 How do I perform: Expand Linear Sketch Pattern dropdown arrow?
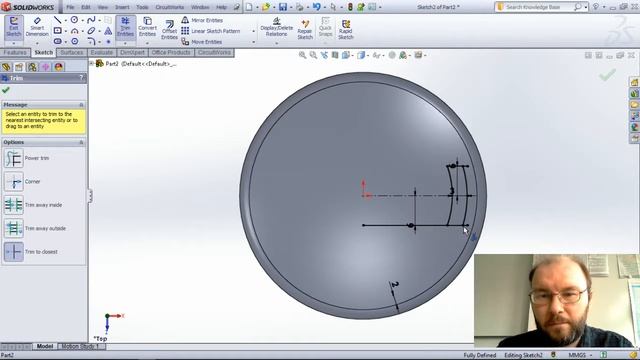[253, 31]
